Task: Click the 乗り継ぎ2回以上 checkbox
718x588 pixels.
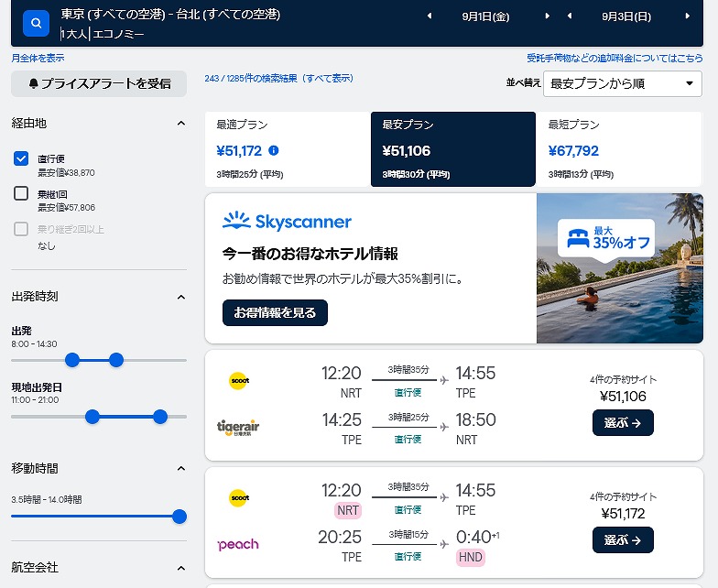Action: (x=21, y=229)
